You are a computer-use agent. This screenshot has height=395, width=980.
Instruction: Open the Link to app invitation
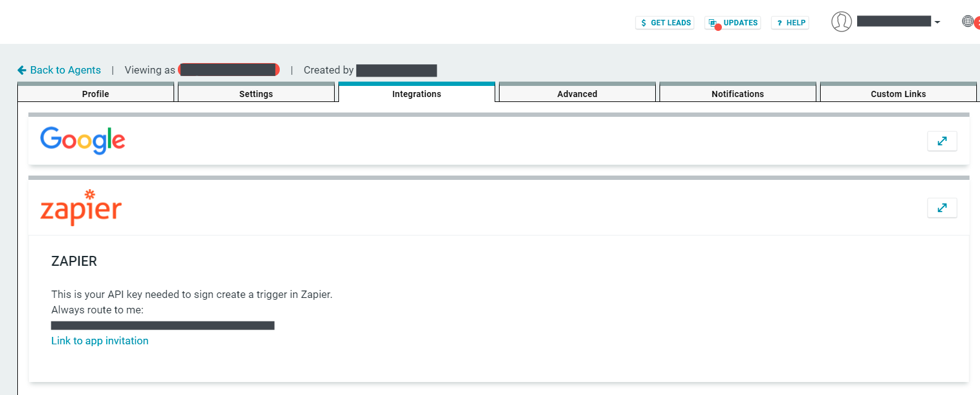click(x=100, y=341)
